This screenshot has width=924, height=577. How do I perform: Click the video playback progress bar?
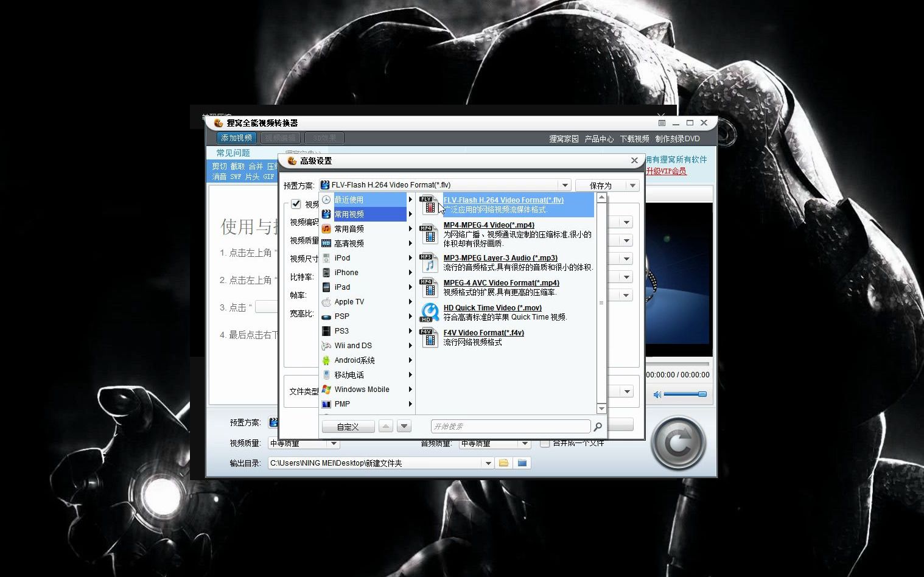coord(677,363)
